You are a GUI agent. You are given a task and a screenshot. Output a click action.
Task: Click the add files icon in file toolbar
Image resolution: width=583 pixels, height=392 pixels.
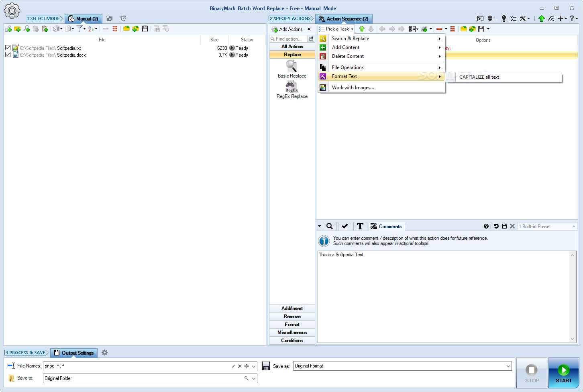[8, 29]
